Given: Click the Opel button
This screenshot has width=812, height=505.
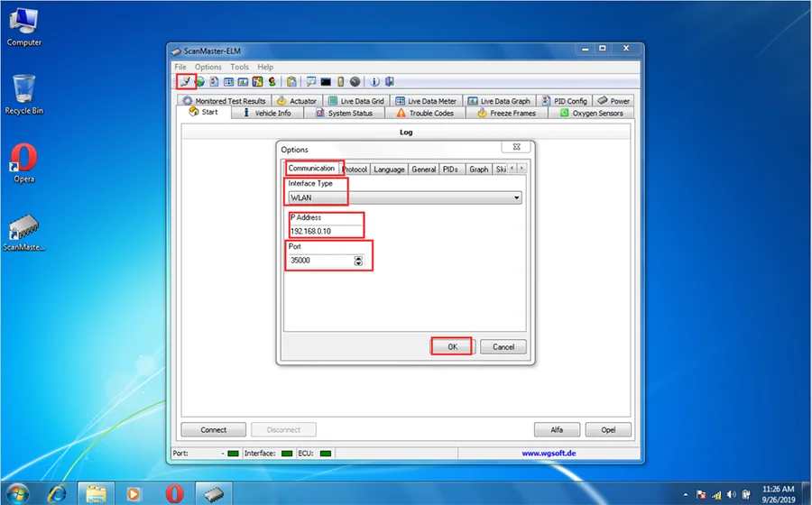Looking at the screenshot, I should pyautogui.click(x=608, y=429).
